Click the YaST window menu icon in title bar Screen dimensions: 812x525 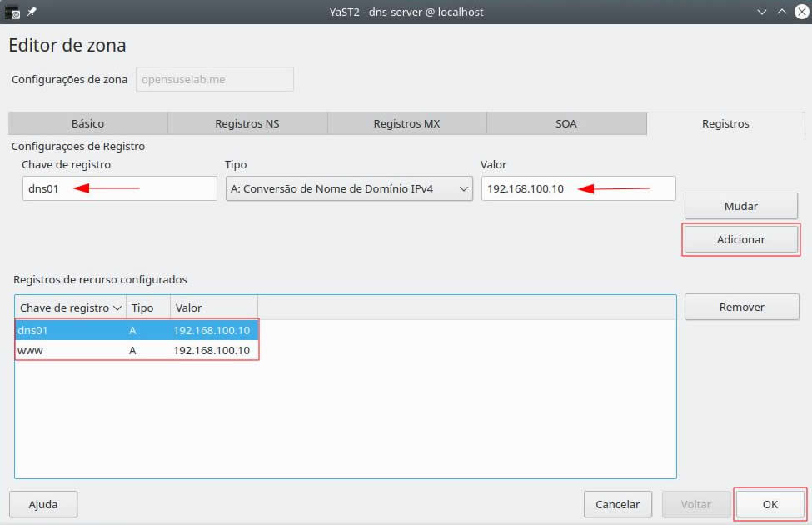[12, 12]
